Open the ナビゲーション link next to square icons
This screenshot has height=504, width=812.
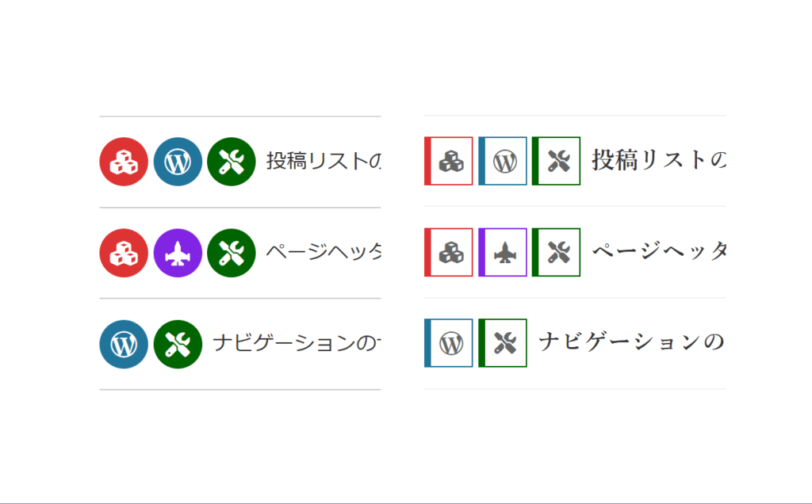[x=631, y=343]
